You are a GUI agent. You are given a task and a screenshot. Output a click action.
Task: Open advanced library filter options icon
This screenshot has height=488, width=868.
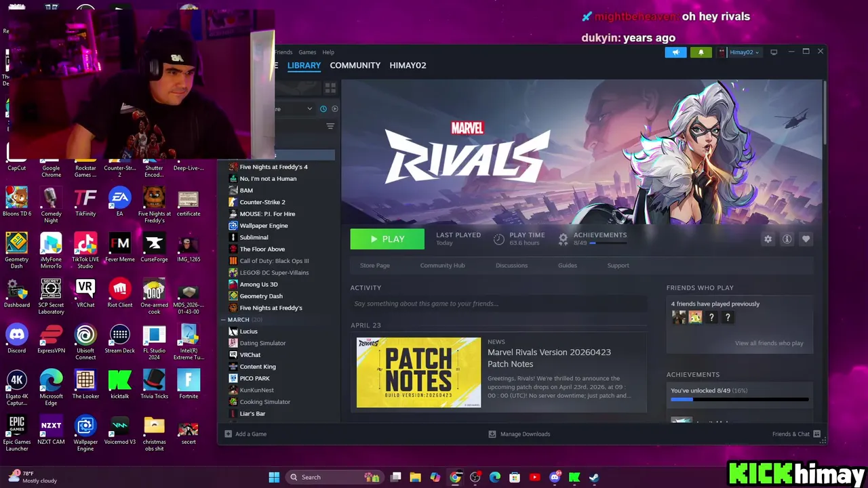click(330, 126)
